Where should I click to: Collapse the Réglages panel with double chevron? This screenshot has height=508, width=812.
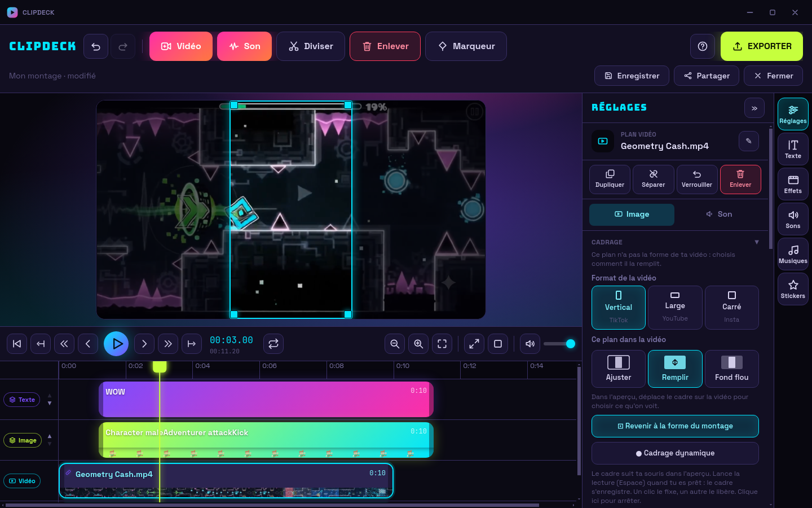[x=754, y=108]
